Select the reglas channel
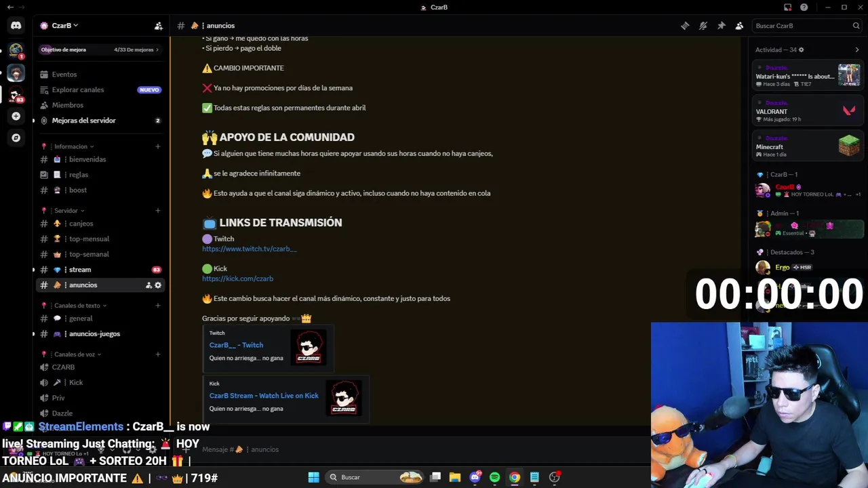The height and width of the screenshot is (488, 868). click(100, 175)
